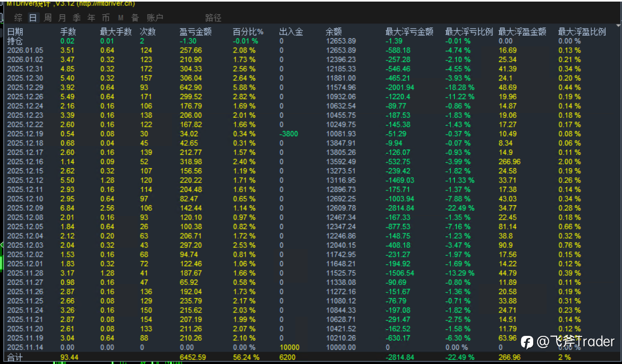Click the 最大浮盈比例 column header
Image resolution: width=622 pixels, height=364 pixels.
click(582, 32)
